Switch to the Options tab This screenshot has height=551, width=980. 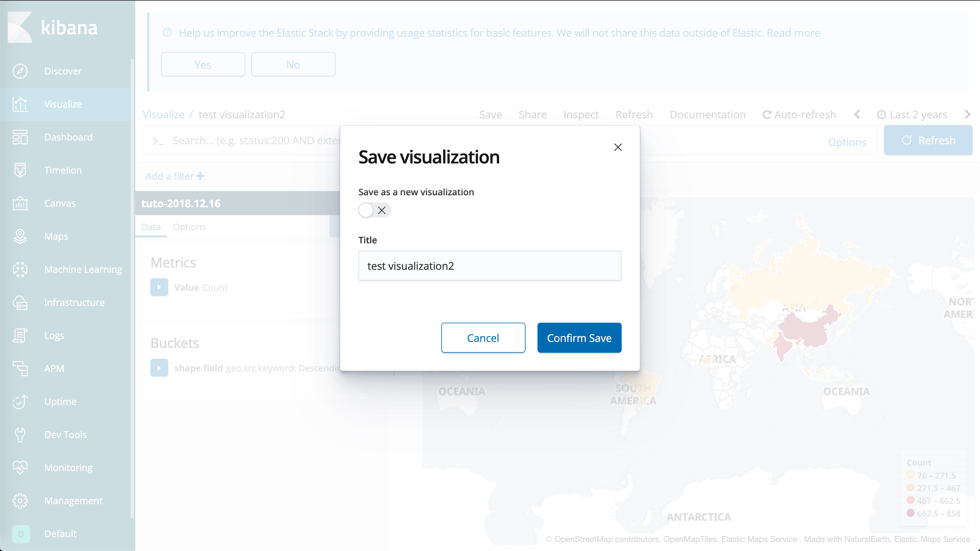[189, 227]
